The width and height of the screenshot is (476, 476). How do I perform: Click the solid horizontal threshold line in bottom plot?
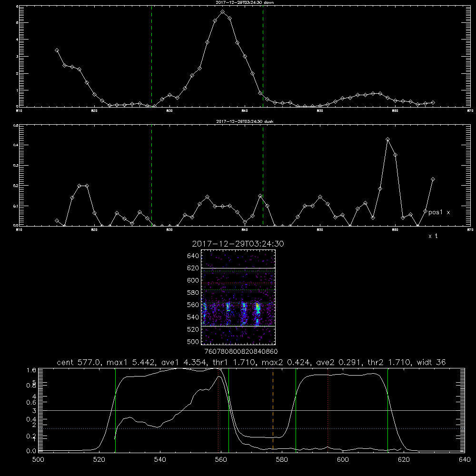pyautogui.click(x=251, y=410)
